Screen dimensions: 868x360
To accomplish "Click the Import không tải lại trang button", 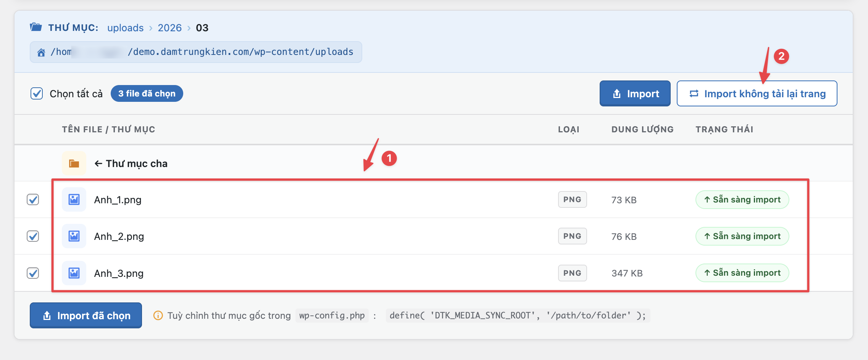I will click(x=757, y=93).
